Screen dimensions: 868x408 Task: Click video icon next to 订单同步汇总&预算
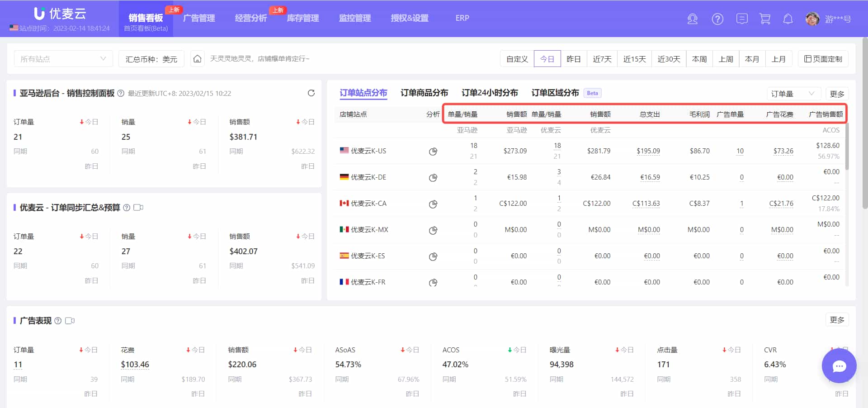[138, 208]
